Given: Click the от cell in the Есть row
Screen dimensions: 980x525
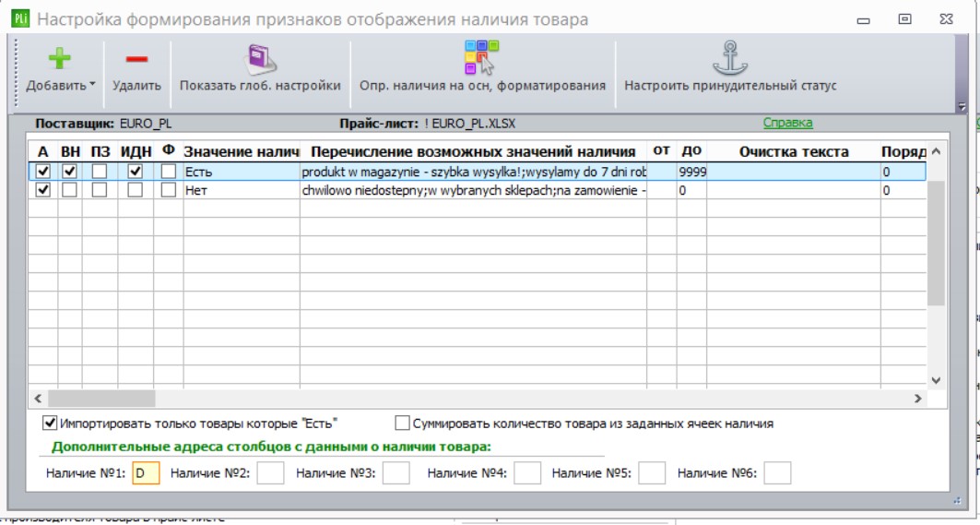Looking at the screenshot, I should (x=662, y=172).
